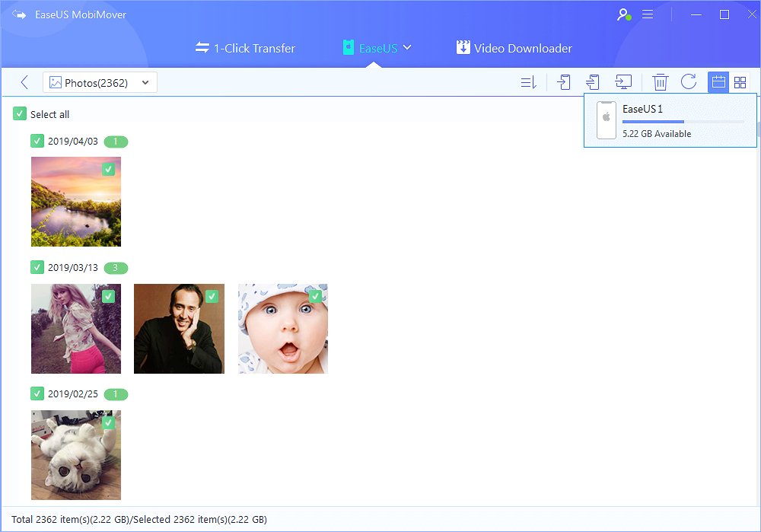Image resolution: width=761 pixels, height=532 pixels.
Task: Deselect the sunset lake photo checkbox
Action: point(108,169)
